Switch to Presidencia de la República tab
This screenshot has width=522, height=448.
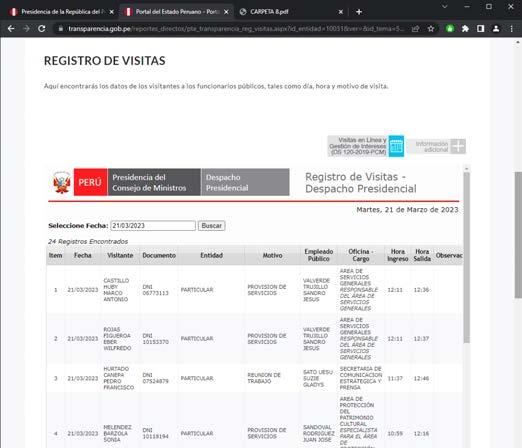pos(60,12)
